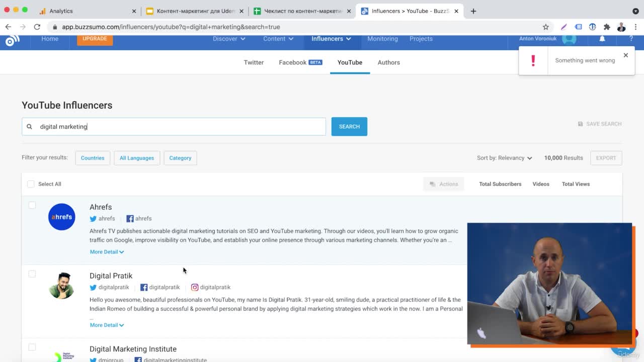This screenshot has width=644, height=362.
Task: Open Ahrefs Twitter profile link
Action: pos(102,219)
